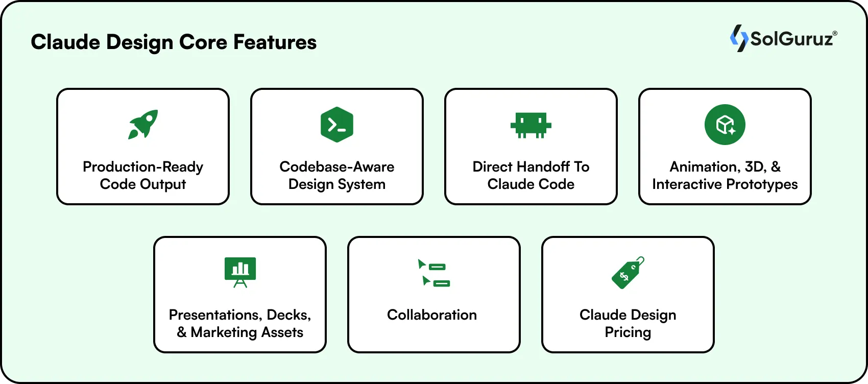Click the dollar price tag icon
This screenshot has height=384, width=868.
628,273
